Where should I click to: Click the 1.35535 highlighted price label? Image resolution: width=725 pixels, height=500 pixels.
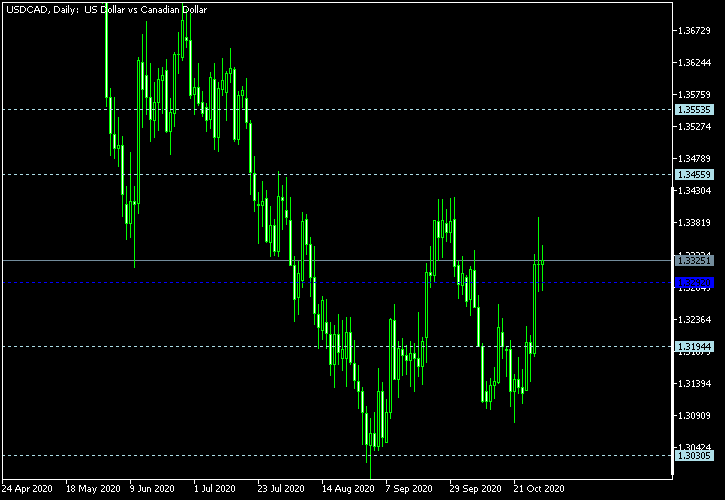point(694,110)
